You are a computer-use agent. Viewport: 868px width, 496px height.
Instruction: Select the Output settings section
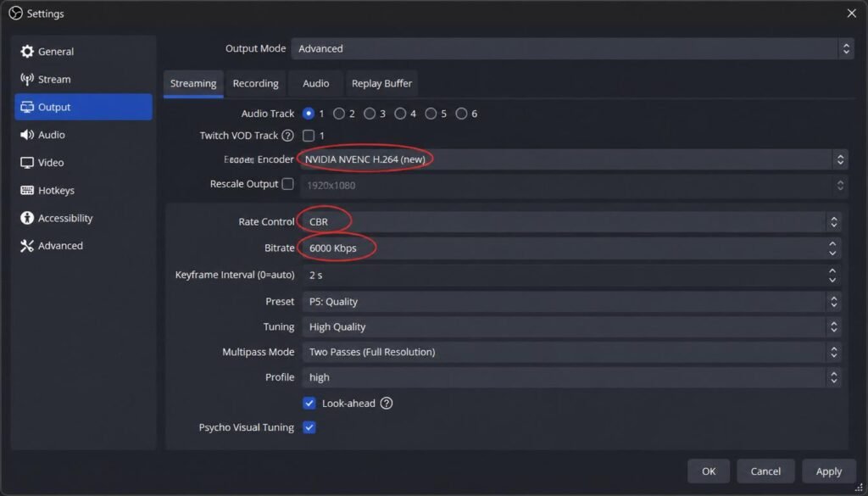tap(83, 107)
